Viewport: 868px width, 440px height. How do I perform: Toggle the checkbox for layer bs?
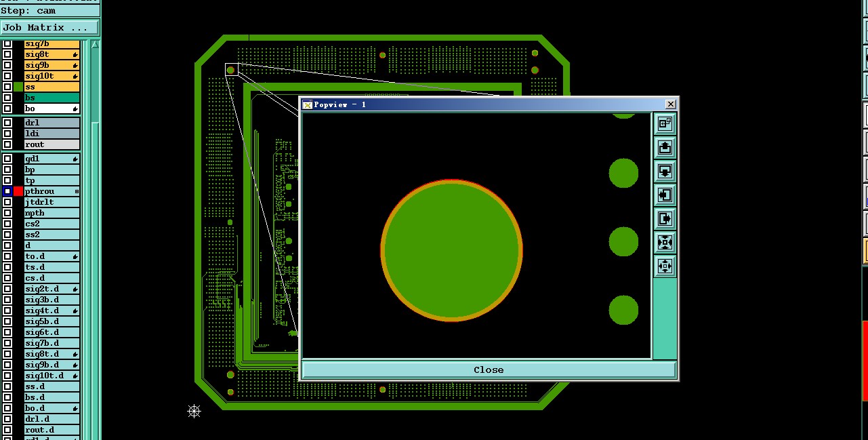coord(7,98)
